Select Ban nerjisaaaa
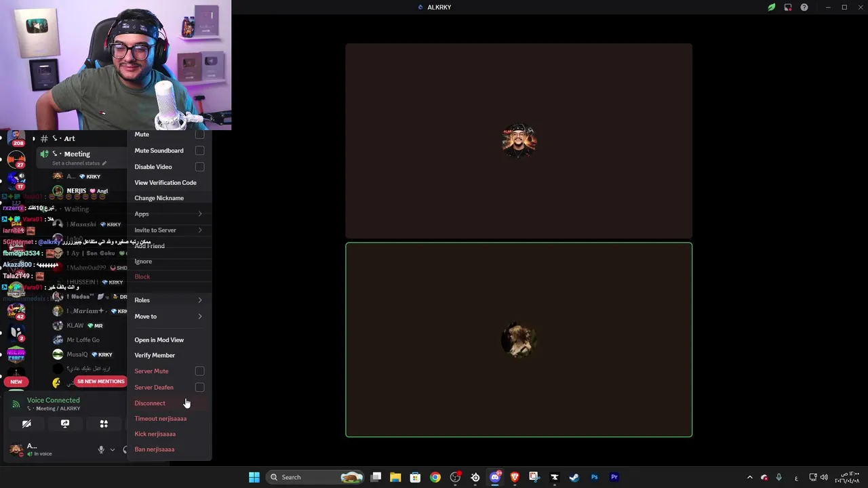 pyautogui.click(x=169, y=449)
